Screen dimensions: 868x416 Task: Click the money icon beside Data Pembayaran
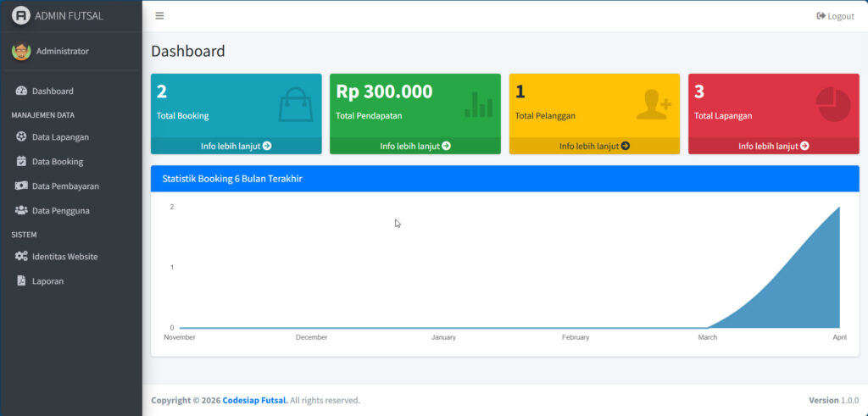click(21, 186)
